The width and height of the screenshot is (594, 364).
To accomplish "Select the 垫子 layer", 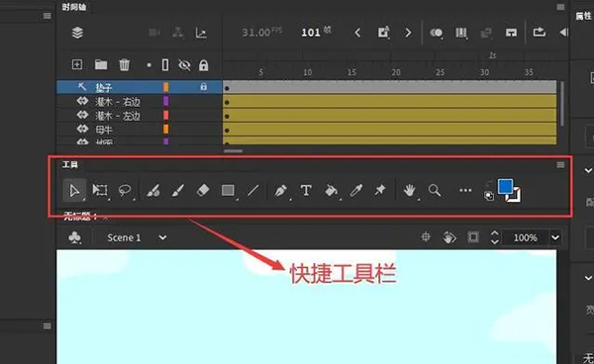I will (139, 87).
